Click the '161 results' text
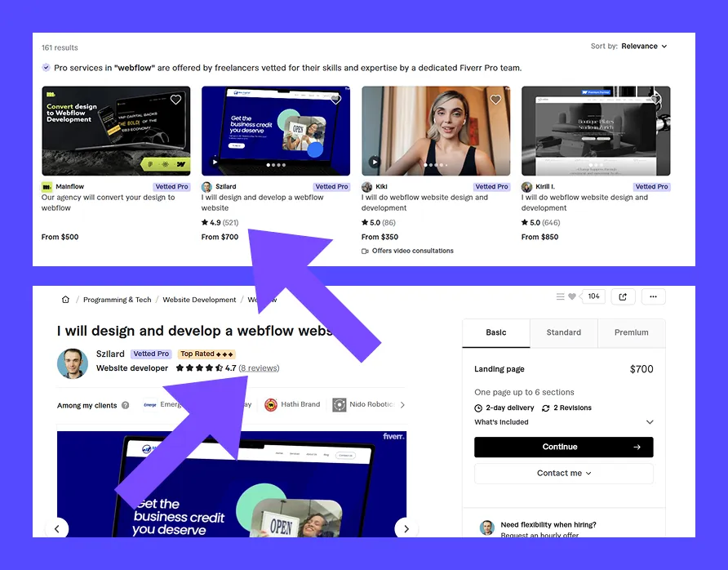 click(60, 47)
